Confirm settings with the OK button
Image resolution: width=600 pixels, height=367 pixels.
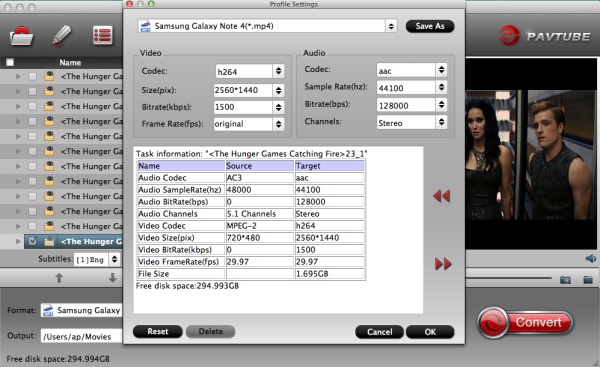tap(430, 332)
